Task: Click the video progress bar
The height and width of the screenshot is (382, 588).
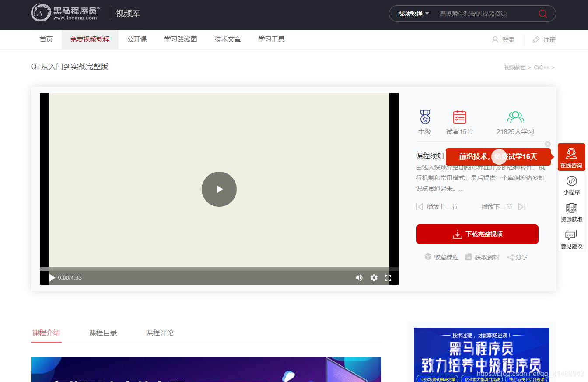Action: (219, 269)
